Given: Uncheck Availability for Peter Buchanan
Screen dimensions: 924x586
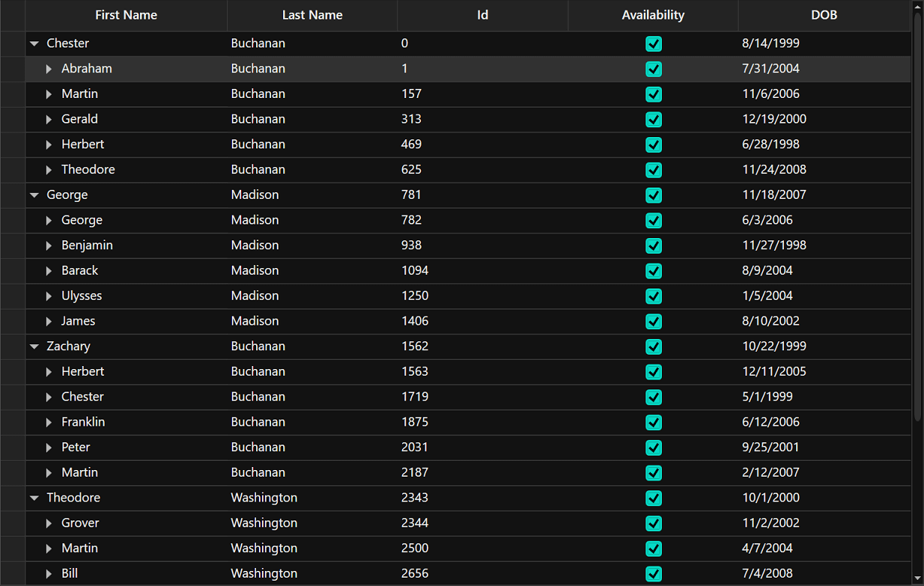Looking at the screenshot, I should (654, 447).
